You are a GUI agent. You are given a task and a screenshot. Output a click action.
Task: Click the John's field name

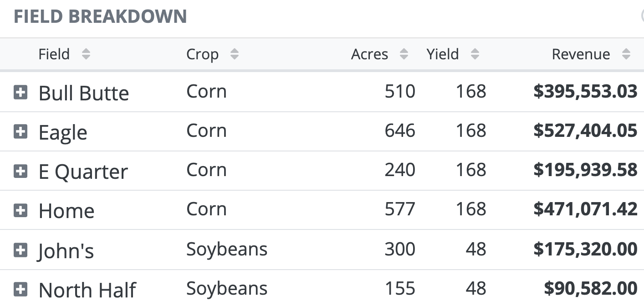point(66,250)
